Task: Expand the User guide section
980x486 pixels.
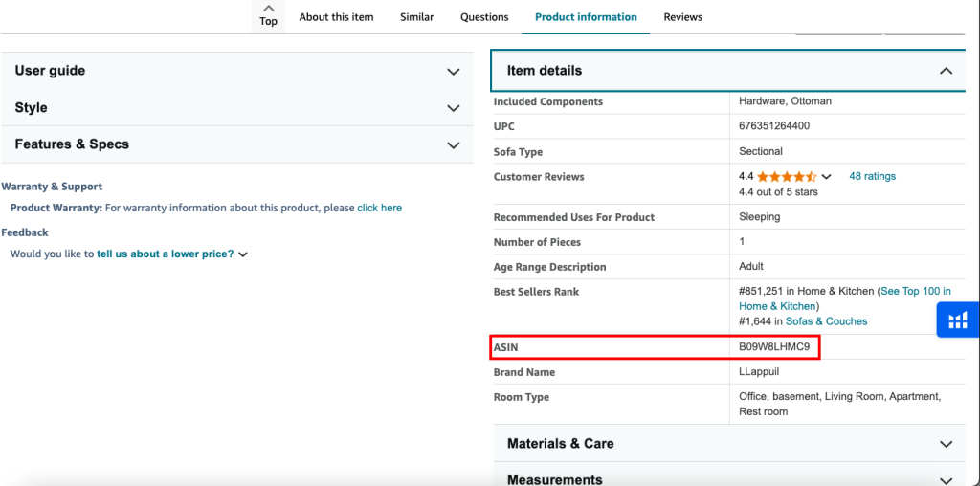Action: (x=454, y=71)
